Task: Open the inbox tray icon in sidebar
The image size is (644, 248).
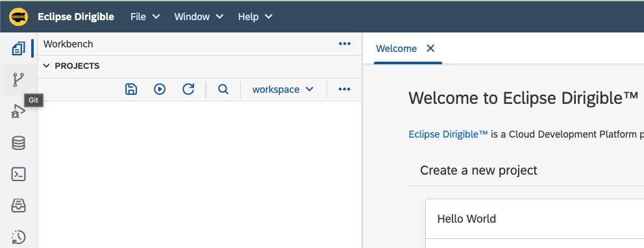Action: pyautogui.click(x=18, y=206)
